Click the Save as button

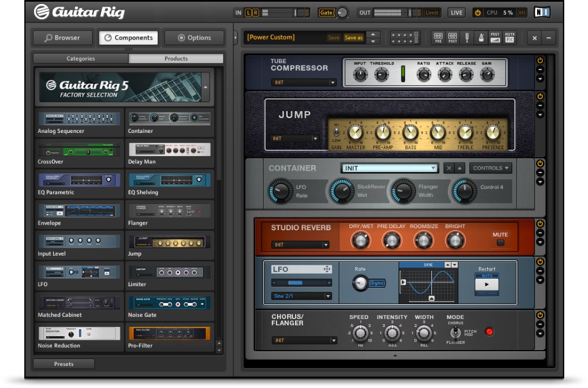click(354, 38)
